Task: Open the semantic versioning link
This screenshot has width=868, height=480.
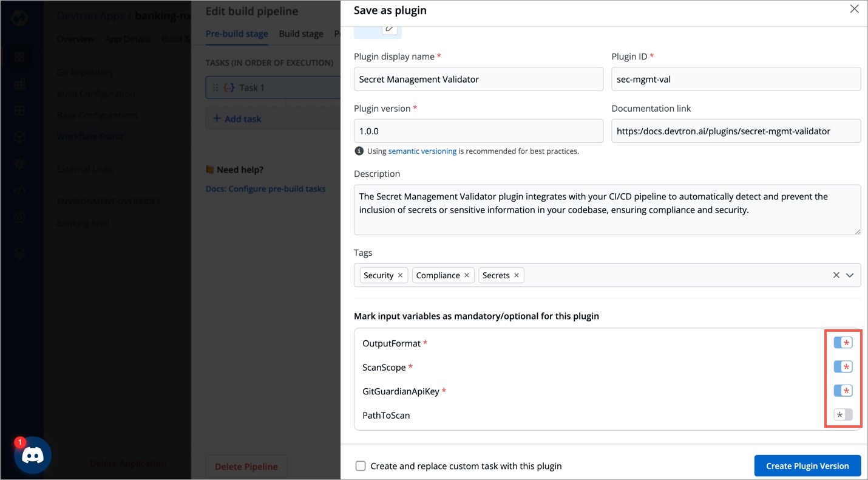Action: pyautogui.click(x=422, y=151)
